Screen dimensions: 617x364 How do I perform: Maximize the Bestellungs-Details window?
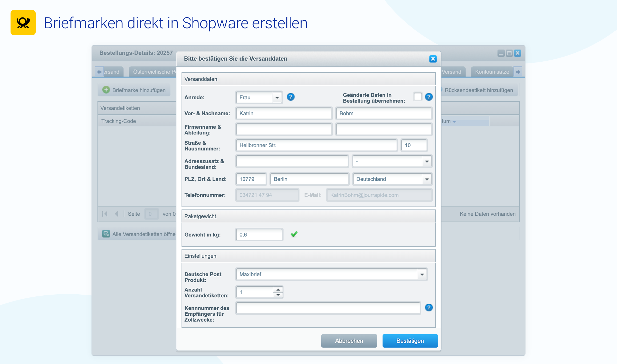pyautogui.click(x=509, y=53)
